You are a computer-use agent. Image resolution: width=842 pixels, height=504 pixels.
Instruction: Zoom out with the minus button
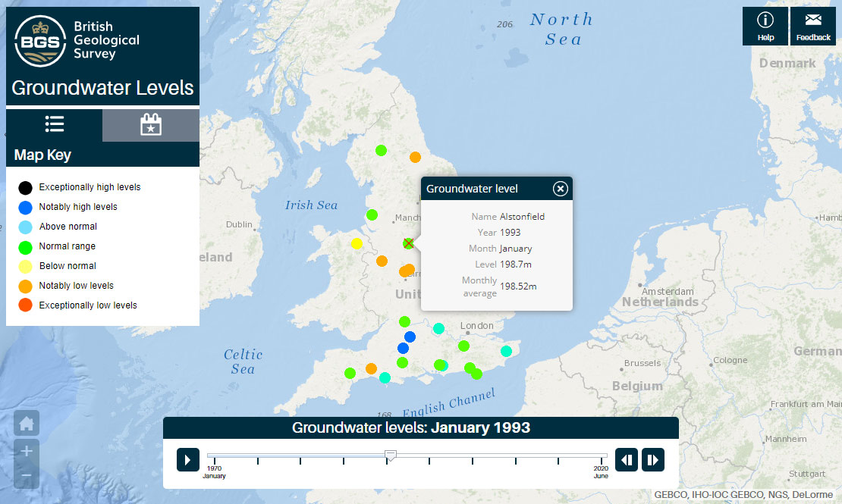point(27,475)
